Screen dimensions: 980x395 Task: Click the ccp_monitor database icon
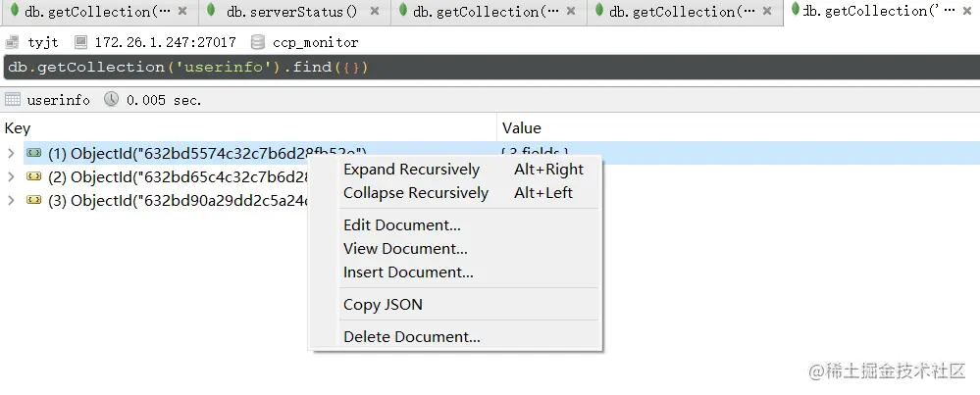pos(258,43)
